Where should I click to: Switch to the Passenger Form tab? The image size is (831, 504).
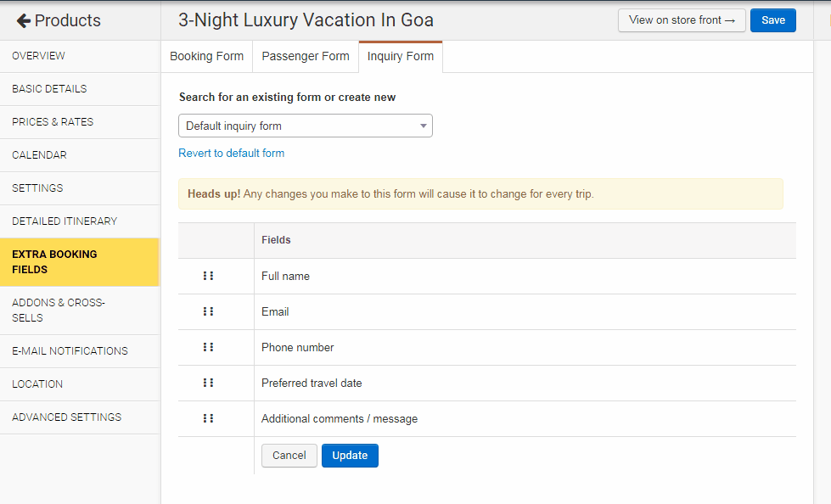(306, 56)
